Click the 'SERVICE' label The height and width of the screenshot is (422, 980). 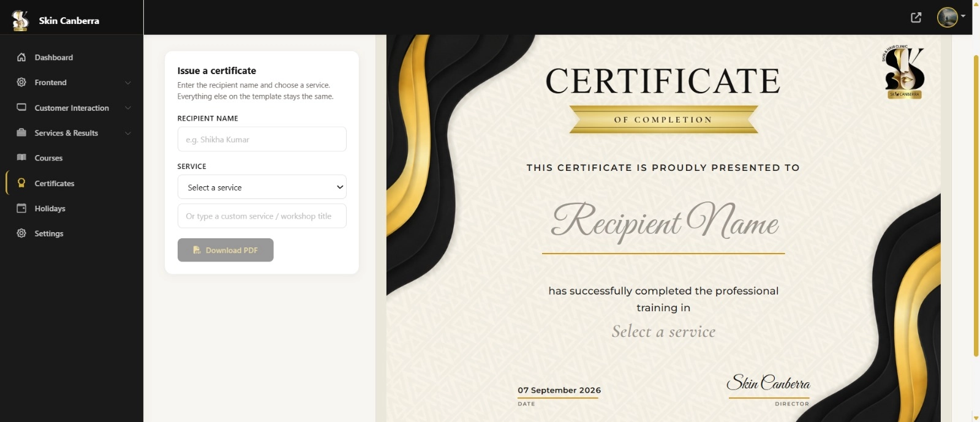[x=192, y=166]
